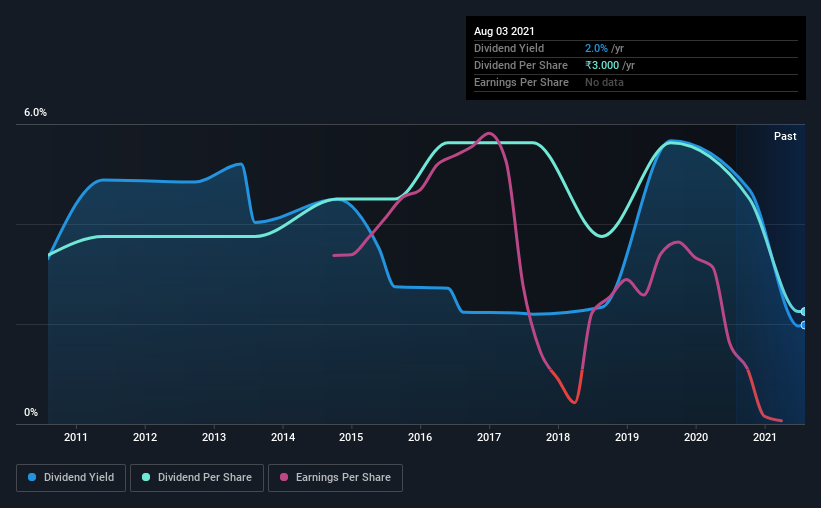Click the Past label in the chart
The height and width of the screenshot is (508, 821).
(x=785, y=136)
